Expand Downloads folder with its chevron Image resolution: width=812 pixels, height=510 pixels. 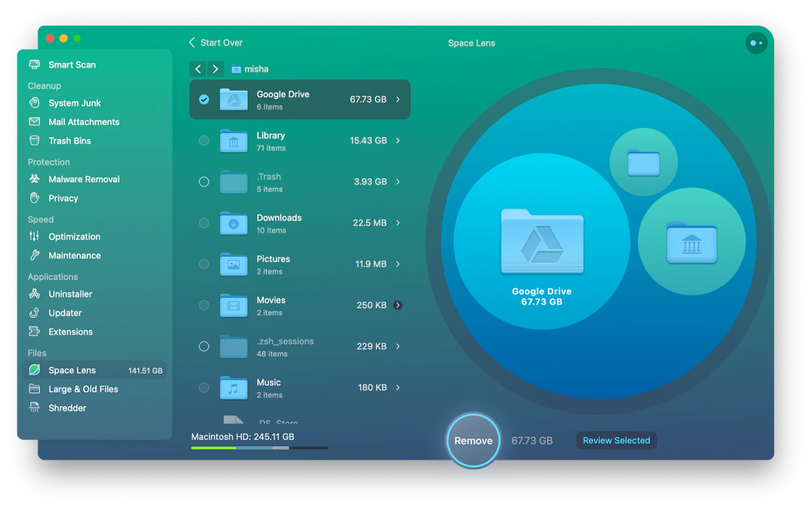tap(398, 223)
